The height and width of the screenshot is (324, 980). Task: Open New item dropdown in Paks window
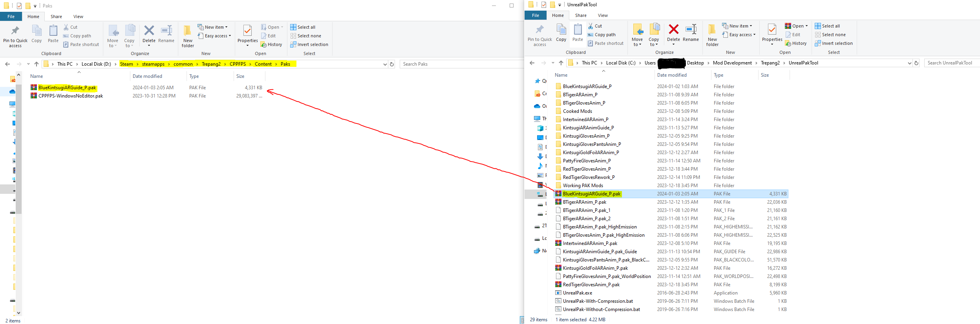(213, 27)
